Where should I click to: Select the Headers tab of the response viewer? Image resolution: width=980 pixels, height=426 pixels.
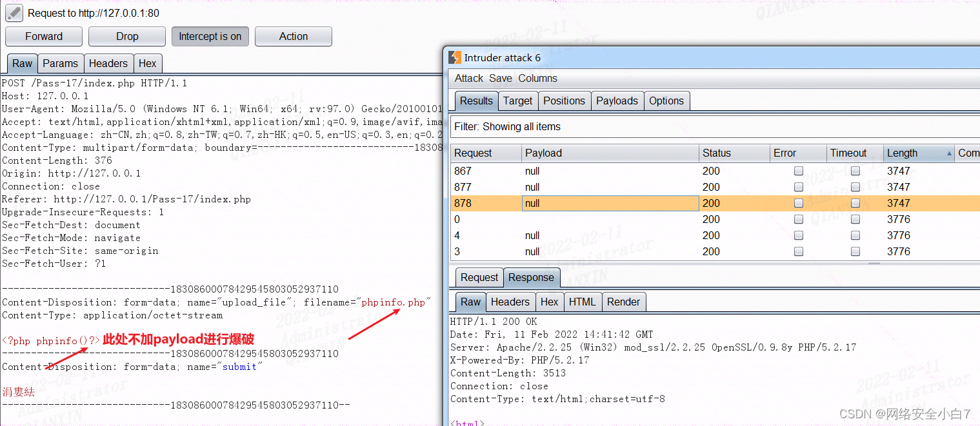(x=510, y=302)
